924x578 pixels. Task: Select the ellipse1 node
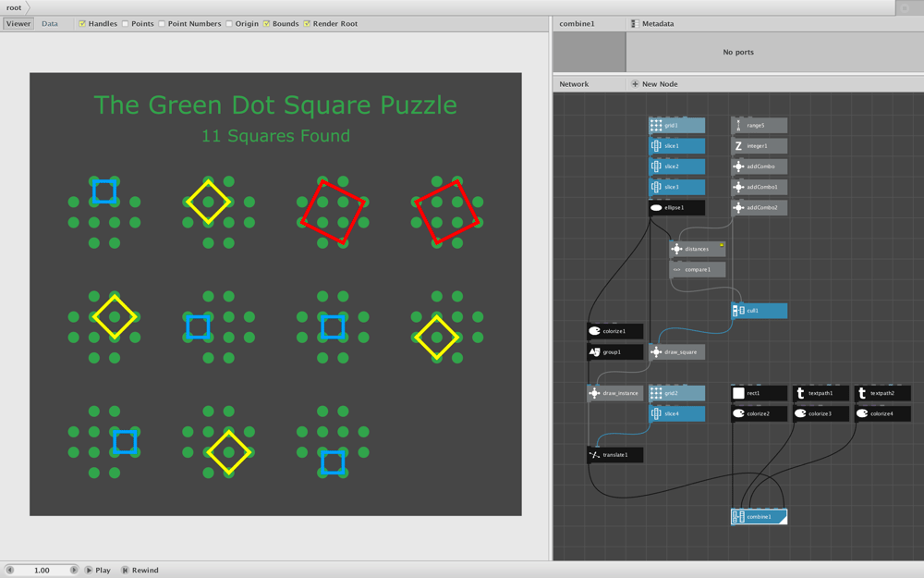tap(676, 207)
